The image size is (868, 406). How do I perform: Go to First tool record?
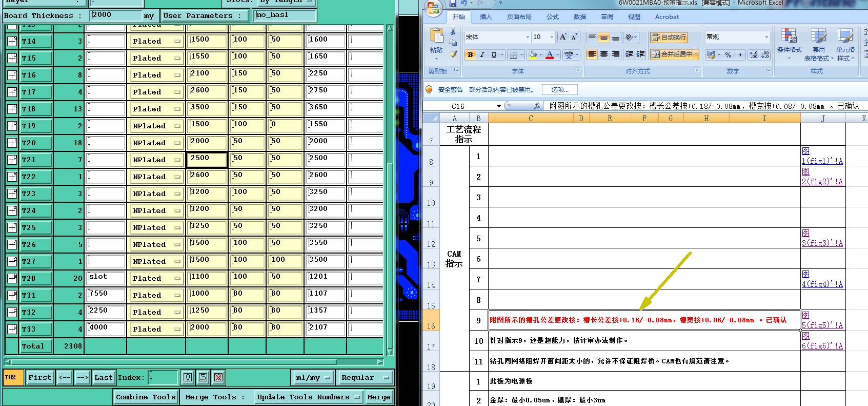point(40,377)
